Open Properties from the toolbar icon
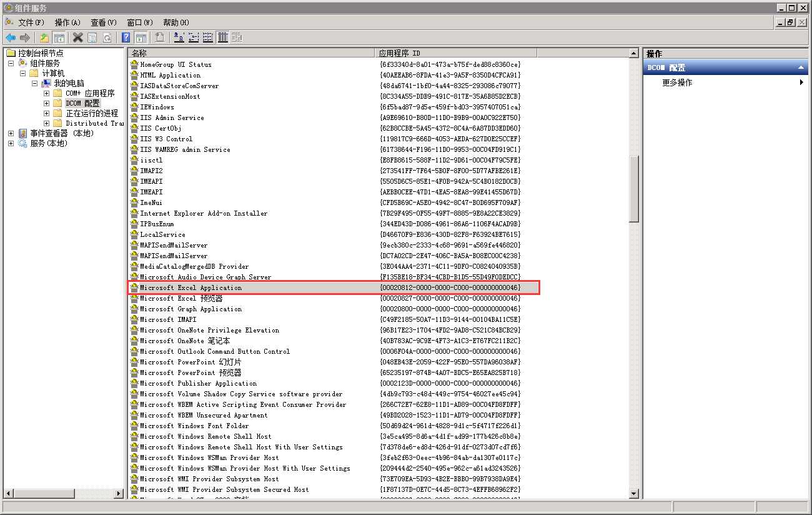The image size is (812, 515). point(92,37)
